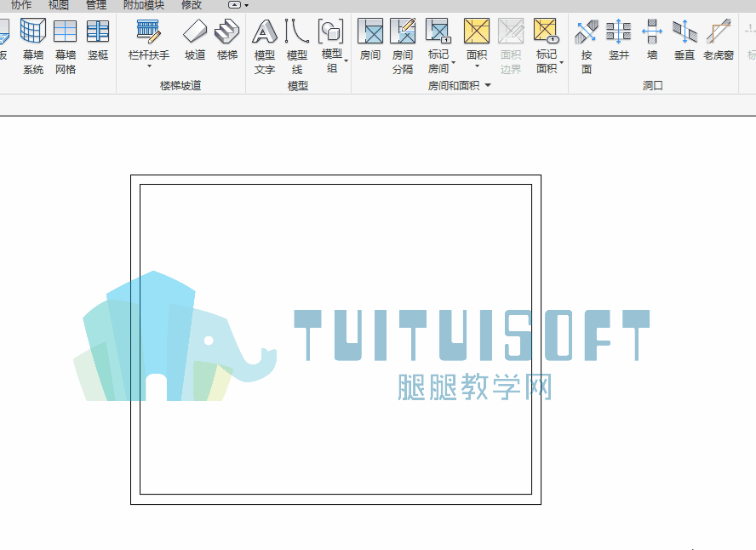Go to the 管理 ribbon tab

click(x=96, y=5)
